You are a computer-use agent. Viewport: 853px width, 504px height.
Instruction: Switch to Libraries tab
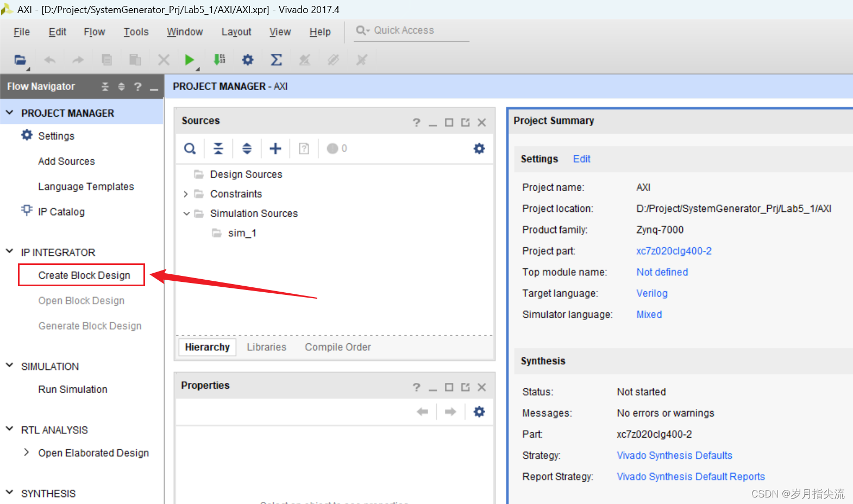[266, 347]
